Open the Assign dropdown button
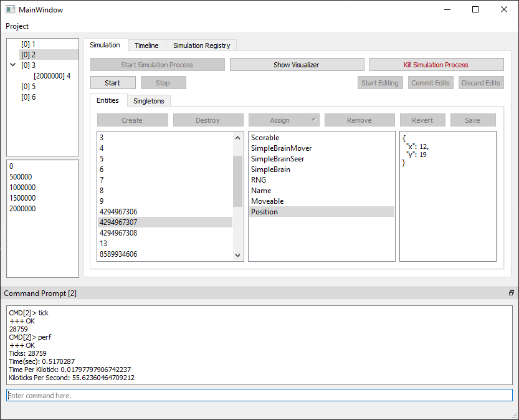The height and width of the screenshot is (420, 519). coord(283,120)
